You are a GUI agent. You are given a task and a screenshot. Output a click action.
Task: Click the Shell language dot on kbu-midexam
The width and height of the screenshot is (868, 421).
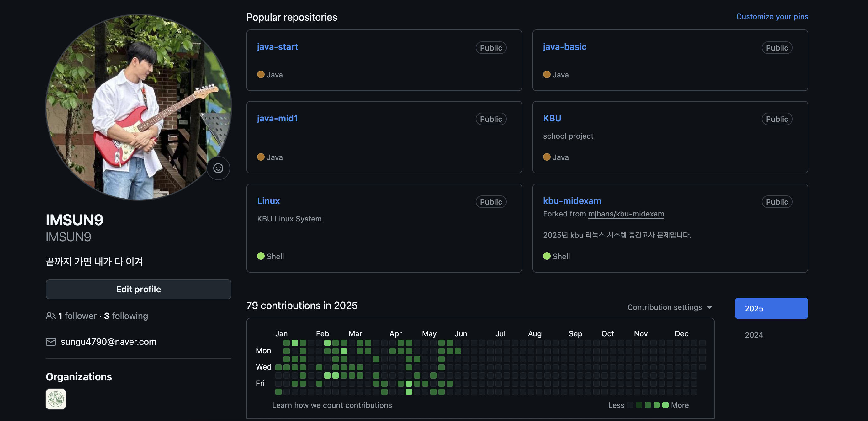(547, 256)
